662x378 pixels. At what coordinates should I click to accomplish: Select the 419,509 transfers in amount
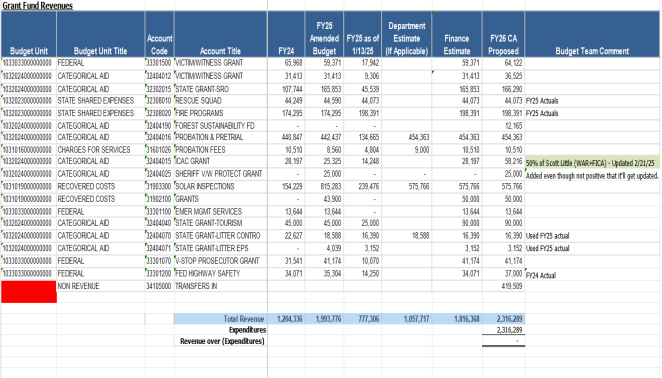pyautogui.click(x=503, y=286)
